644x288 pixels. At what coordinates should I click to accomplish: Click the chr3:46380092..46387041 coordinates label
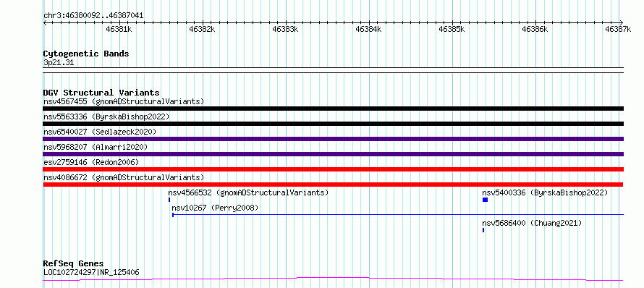[x=93, y=15]
